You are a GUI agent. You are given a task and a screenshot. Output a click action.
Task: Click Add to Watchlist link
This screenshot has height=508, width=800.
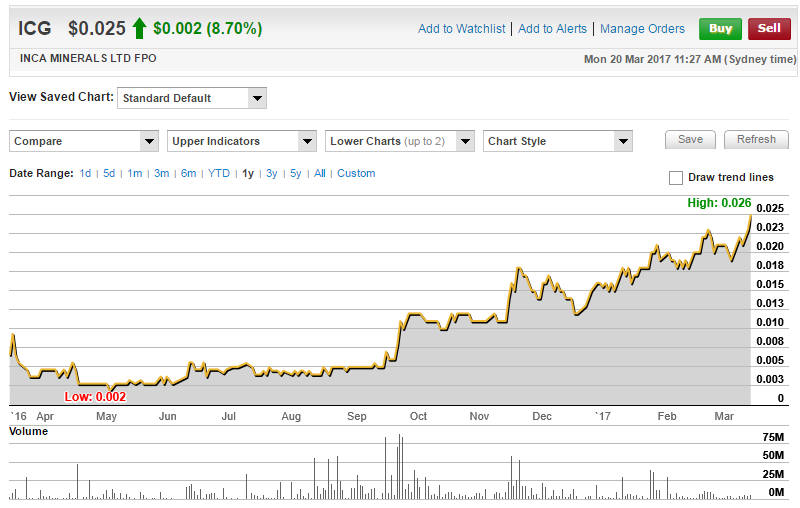pyautogui.click(x=463, y=29)
